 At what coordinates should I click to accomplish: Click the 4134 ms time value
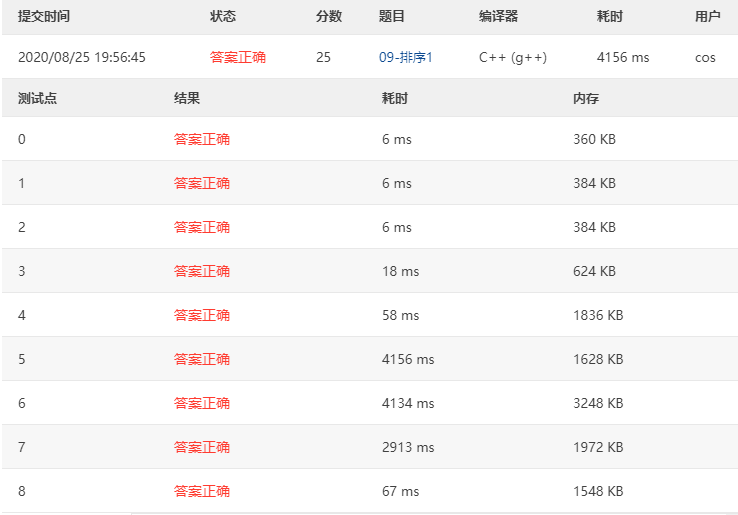point(408,403)
